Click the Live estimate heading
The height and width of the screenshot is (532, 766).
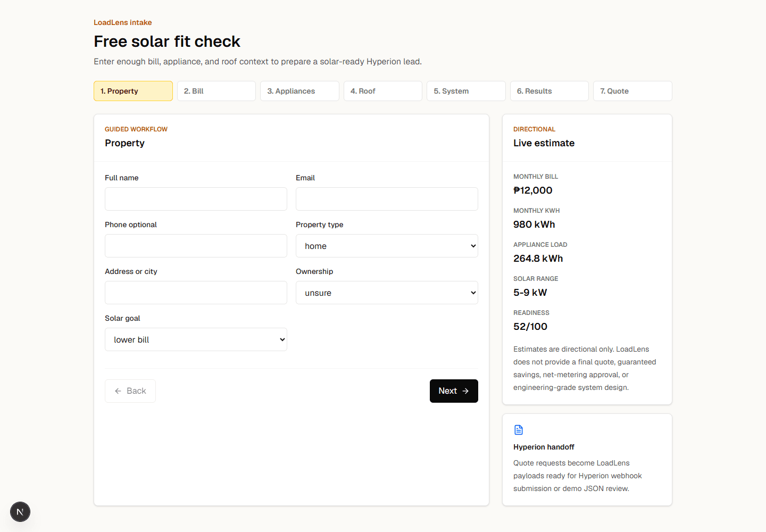tap(544, 143)
